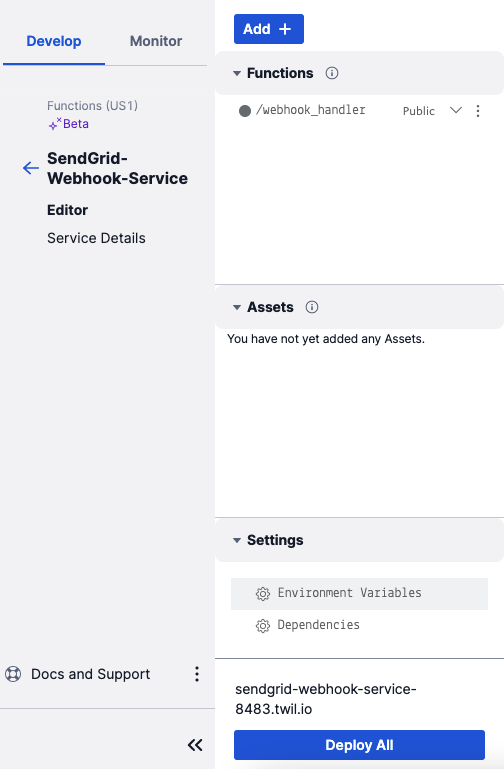The image size is (504, 769).
Task: Select the Develop tab
Action: point(54,41)
